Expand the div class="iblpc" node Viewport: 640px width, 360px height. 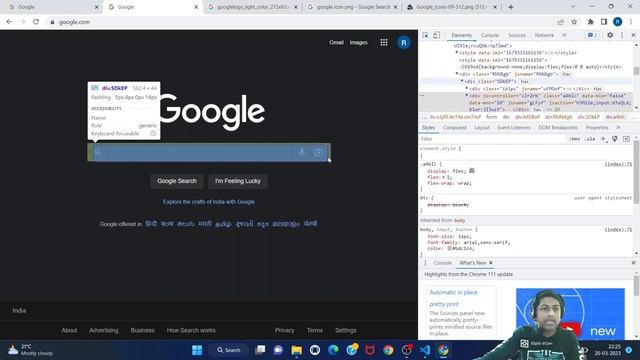467,88
